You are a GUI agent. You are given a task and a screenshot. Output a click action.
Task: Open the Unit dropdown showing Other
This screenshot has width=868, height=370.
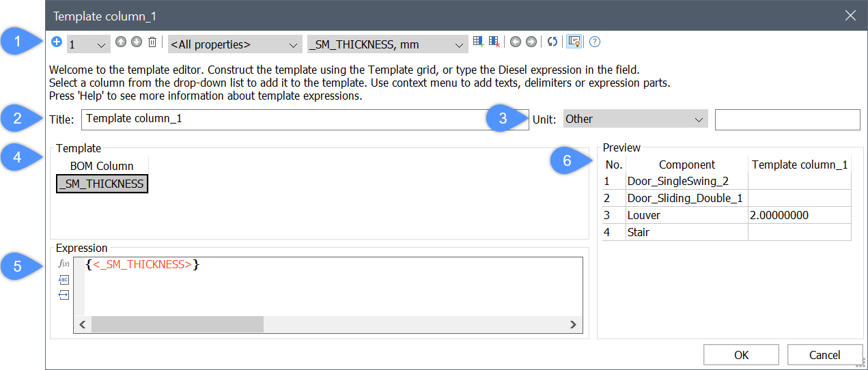click(x=635, y=119)
